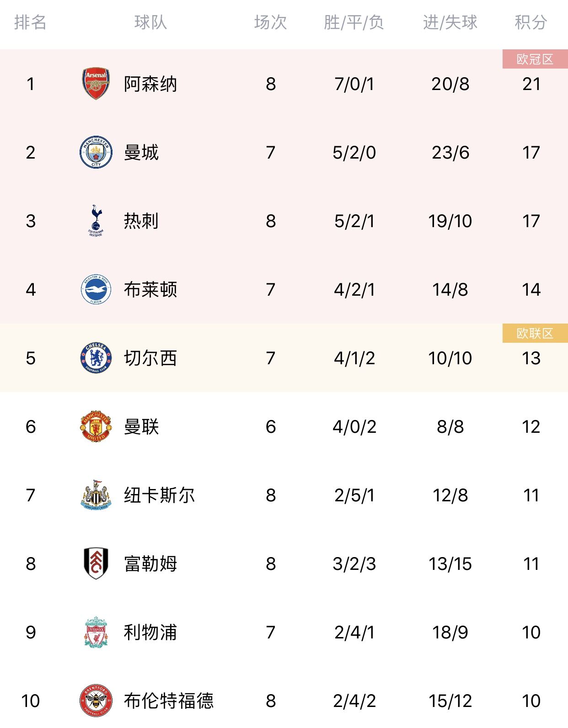The height and width of the screenshot is (728, 568).
Task: Open the 阿森纳 team name link
Action: pos(150,84)
